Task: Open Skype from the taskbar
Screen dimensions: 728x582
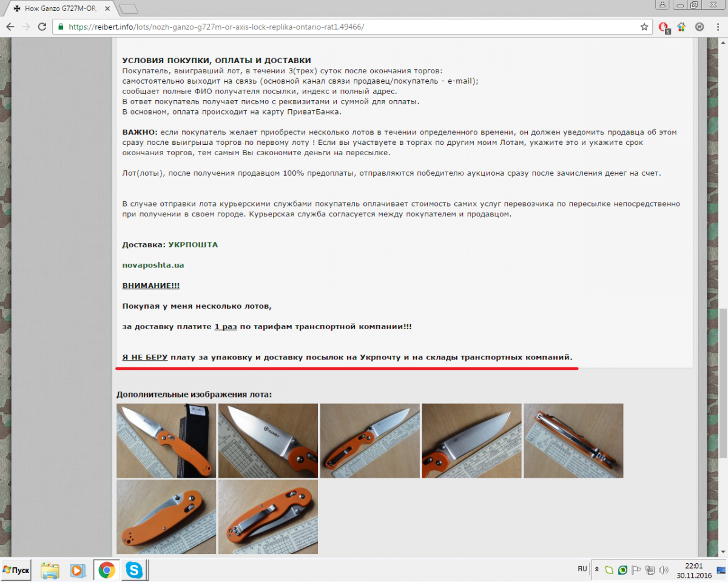Action: (134, 570)
